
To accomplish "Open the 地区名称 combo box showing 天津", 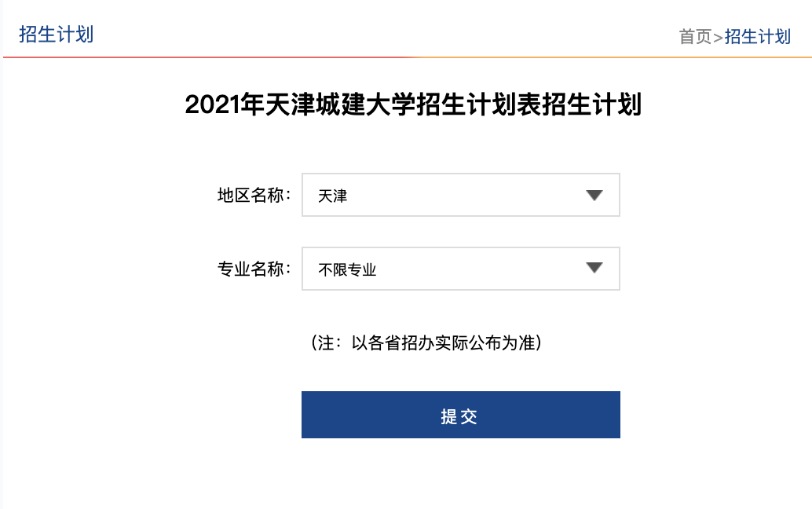I will pos(460,195).
